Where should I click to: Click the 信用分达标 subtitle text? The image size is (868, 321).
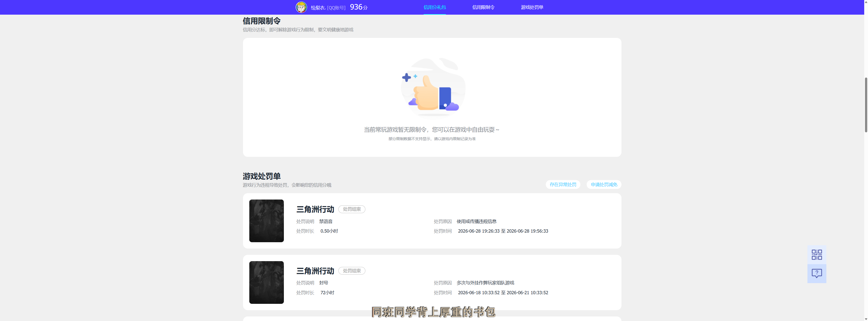click(x=298, y=30)
